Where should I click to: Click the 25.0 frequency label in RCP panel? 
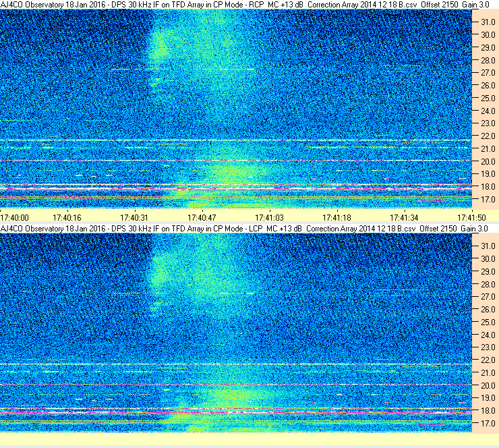(x=488, y=98)
